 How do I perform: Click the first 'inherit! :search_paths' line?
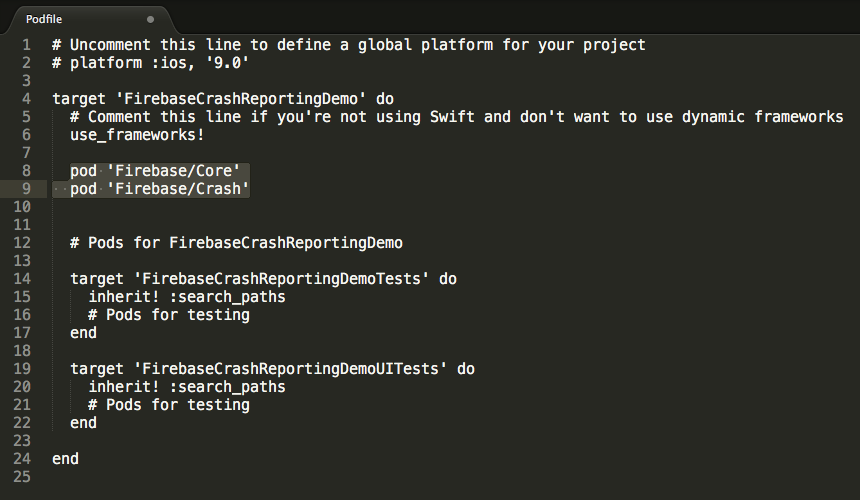pos(186,297)
